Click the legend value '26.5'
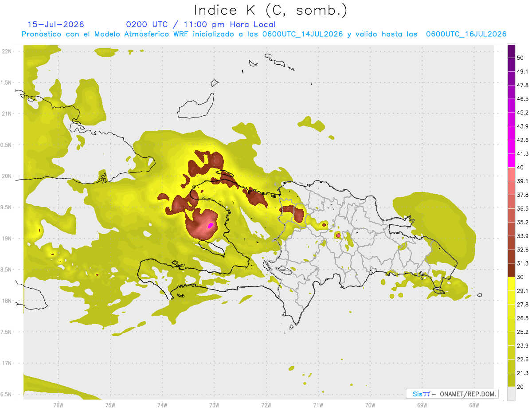Image resolution: width=532 pixels, height=411 pixels. [523, 318]
